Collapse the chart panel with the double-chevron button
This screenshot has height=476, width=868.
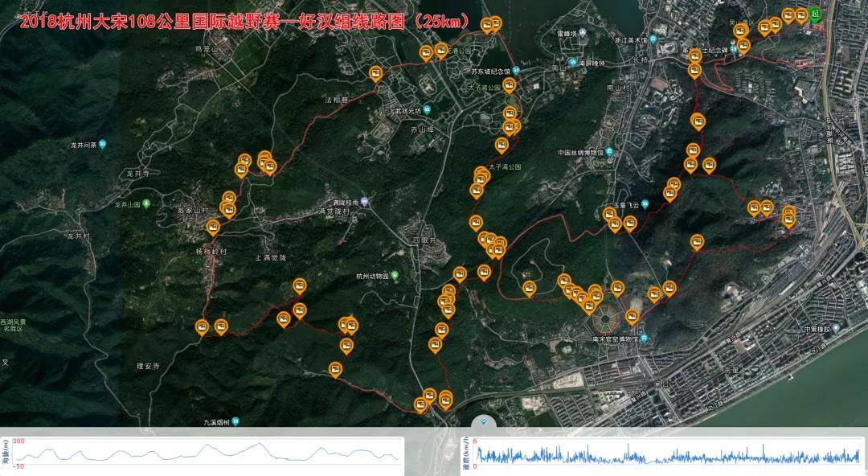pos(485,421)
